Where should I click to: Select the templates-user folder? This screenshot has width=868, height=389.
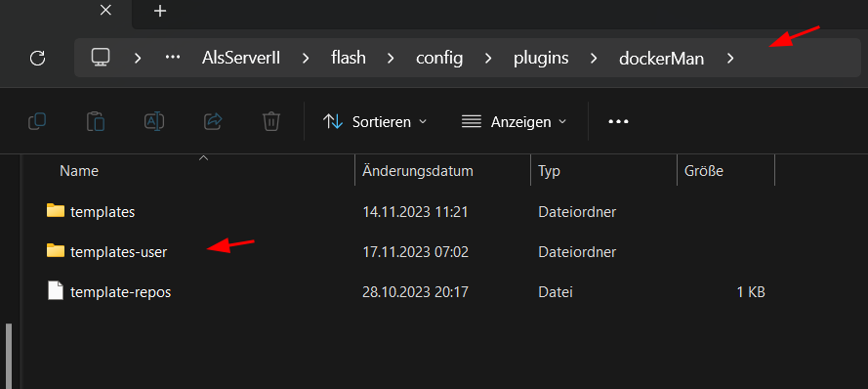coord(118,252)
